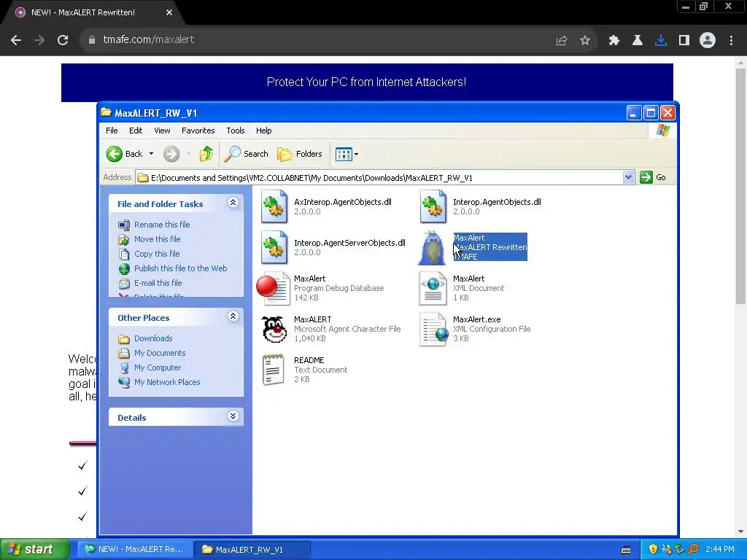Open the Help menu
The image size is (747, 560).
263,131
